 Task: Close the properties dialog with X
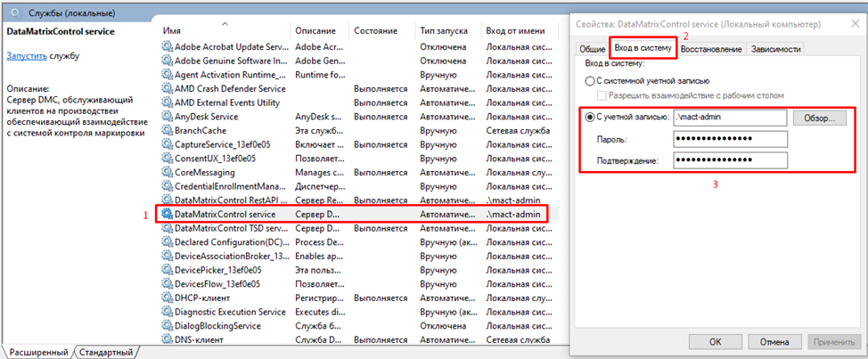854,24
